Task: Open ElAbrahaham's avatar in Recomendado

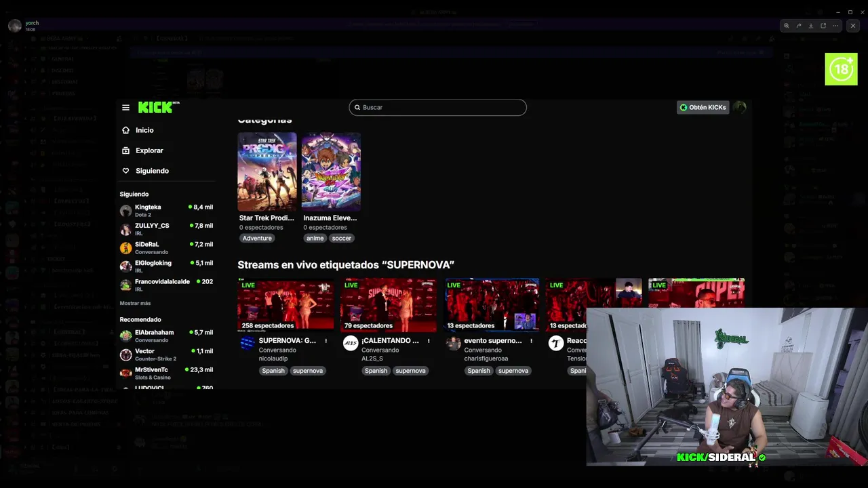Action: [125, 336]
